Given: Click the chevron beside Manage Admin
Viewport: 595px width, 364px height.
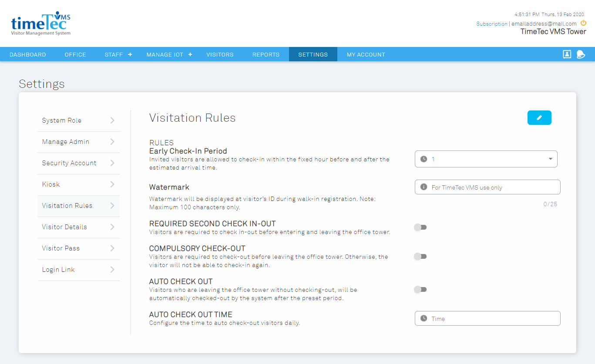Looking at the screenshot, I should 112,142.
